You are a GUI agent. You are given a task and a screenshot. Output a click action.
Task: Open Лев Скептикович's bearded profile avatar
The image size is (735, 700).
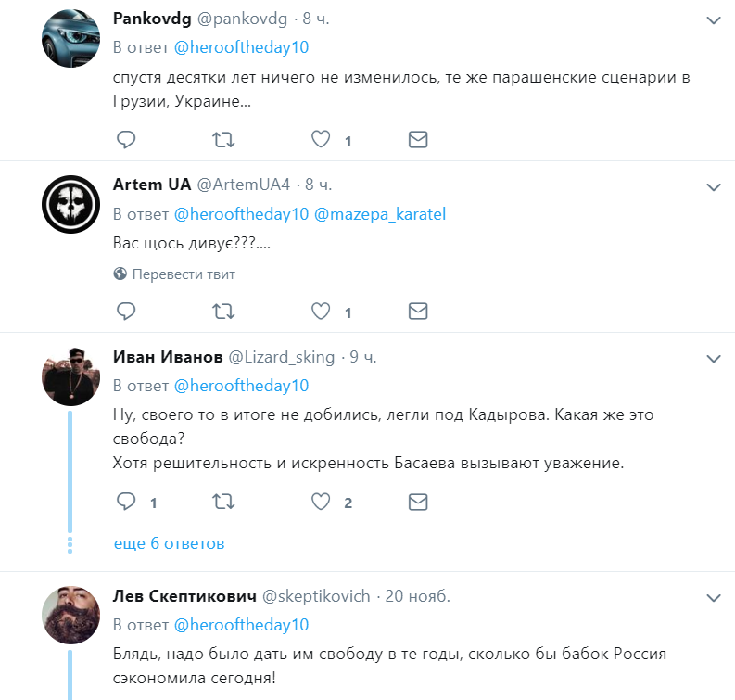tap(71, 615)
